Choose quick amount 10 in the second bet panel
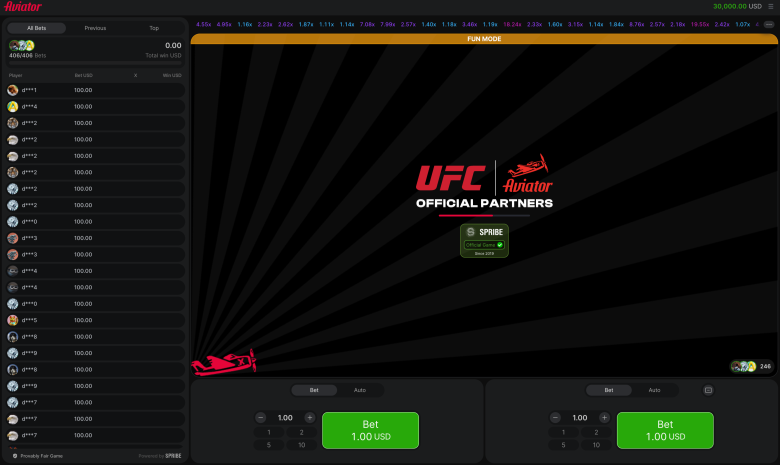This screenshot has width=780, height=465. tap(596, 445)
